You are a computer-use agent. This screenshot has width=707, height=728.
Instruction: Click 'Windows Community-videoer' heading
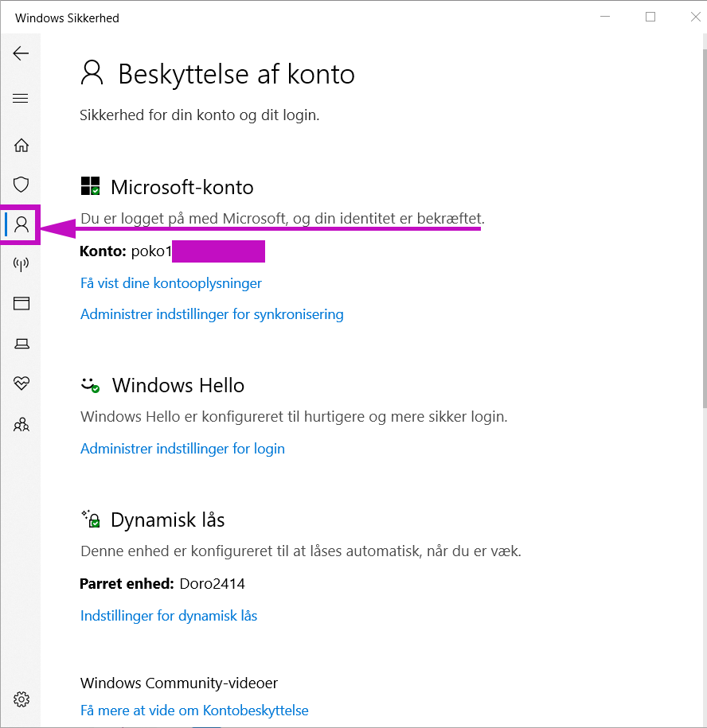[179, 683]
